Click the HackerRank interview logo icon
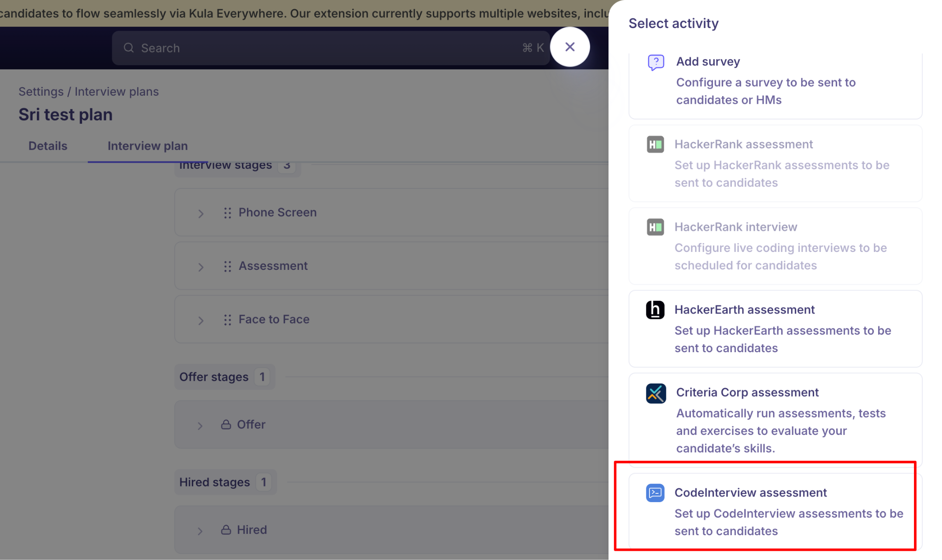 655,227
